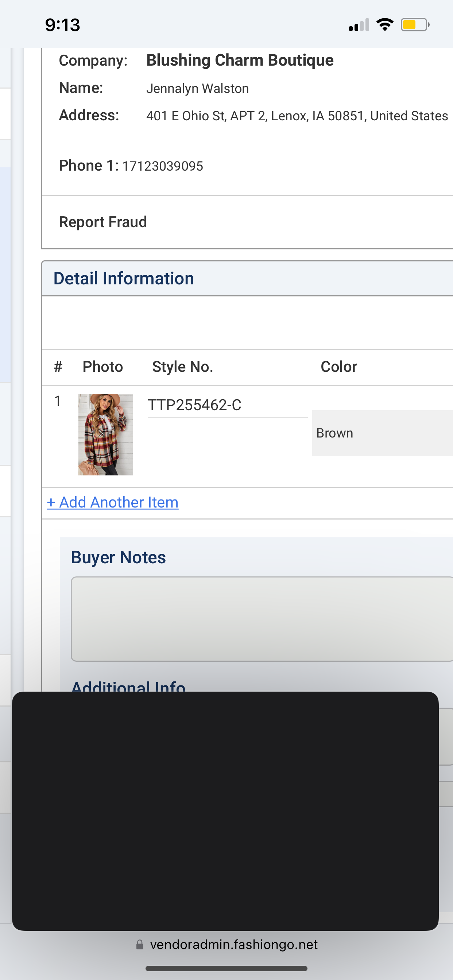Click the Style No. column header

tap(182, 367)
